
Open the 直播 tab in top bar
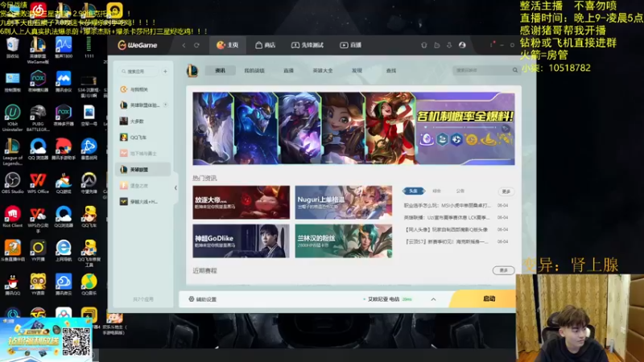(350, 45)
